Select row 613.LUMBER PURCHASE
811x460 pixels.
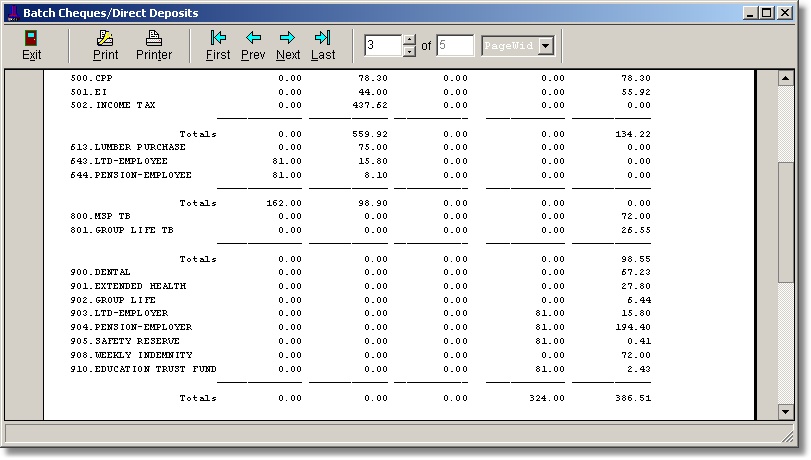point(128,147)
